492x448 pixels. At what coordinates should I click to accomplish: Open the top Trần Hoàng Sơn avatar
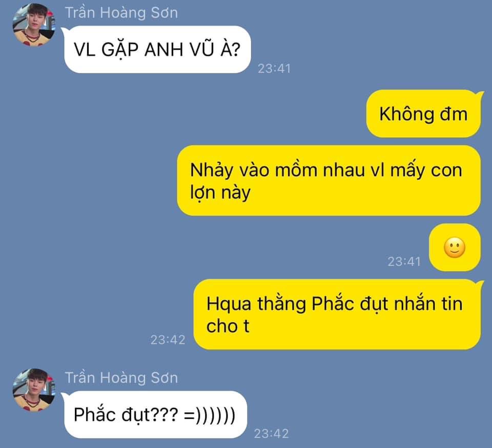pos(34,25)
